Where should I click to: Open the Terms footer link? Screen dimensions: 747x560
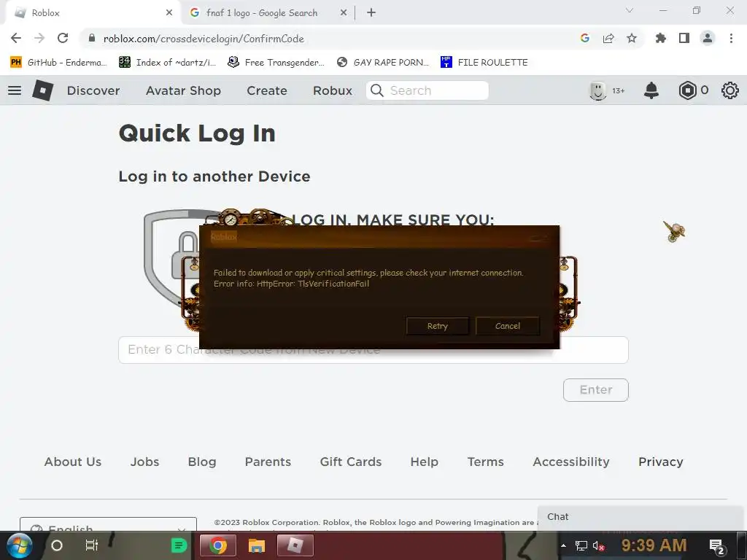click(x=485, y=462)
